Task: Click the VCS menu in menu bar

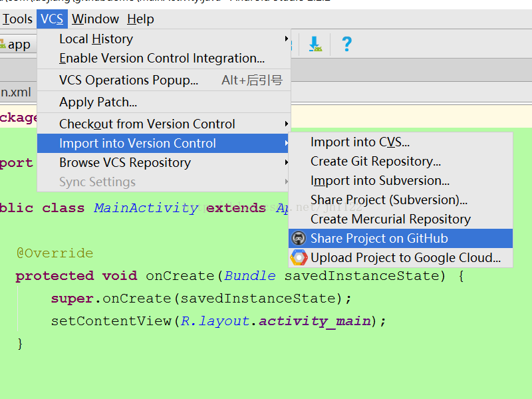Action: click(52, 19)
